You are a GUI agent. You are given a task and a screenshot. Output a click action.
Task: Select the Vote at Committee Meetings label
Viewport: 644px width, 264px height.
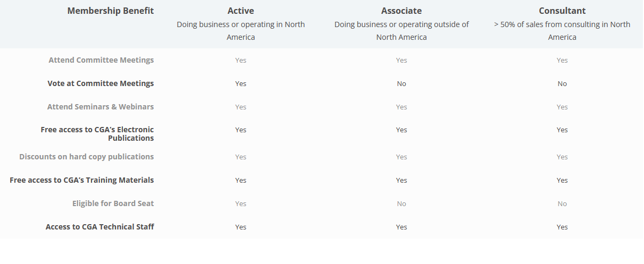101,83
